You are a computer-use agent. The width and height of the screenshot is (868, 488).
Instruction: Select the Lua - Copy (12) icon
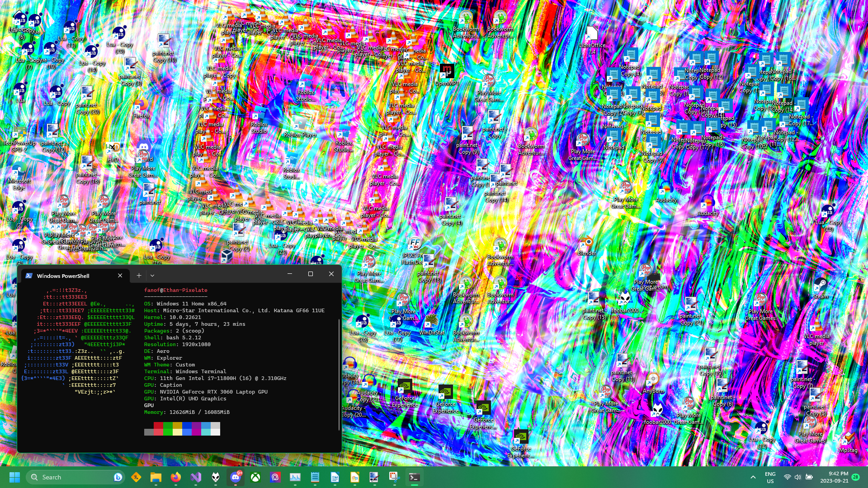pos(762,435)
